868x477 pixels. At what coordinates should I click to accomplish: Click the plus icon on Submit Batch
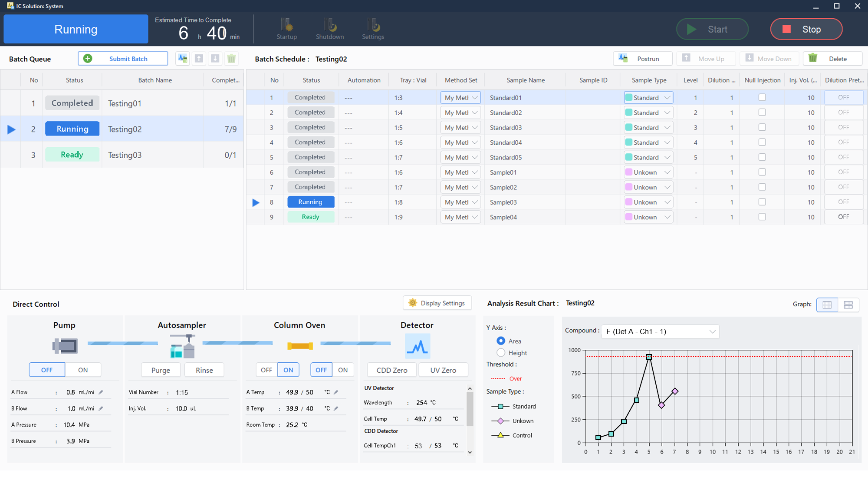[88, 58]
